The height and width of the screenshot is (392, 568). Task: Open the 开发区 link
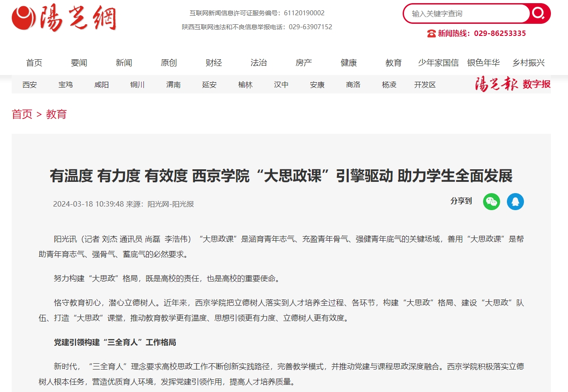pos(425,84)
